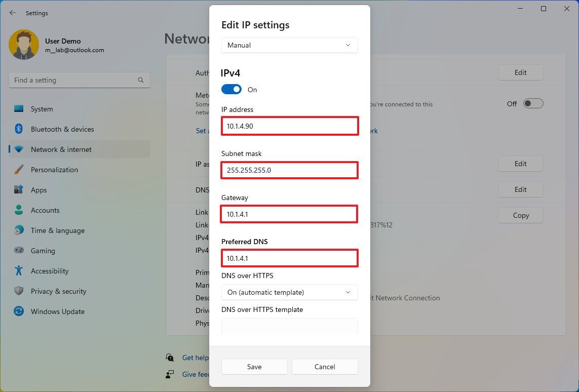Click the Gateway input field

click(x=289, y=214)
